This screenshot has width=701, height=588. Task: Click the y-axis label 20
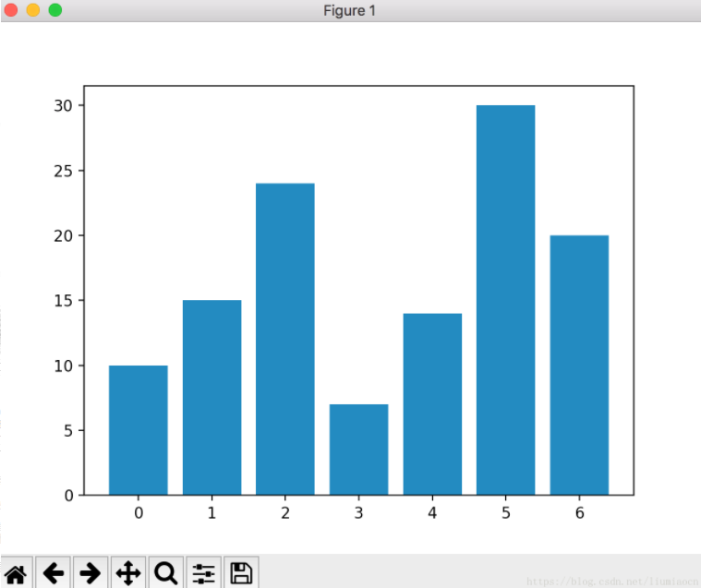click(x=63, y=236)
